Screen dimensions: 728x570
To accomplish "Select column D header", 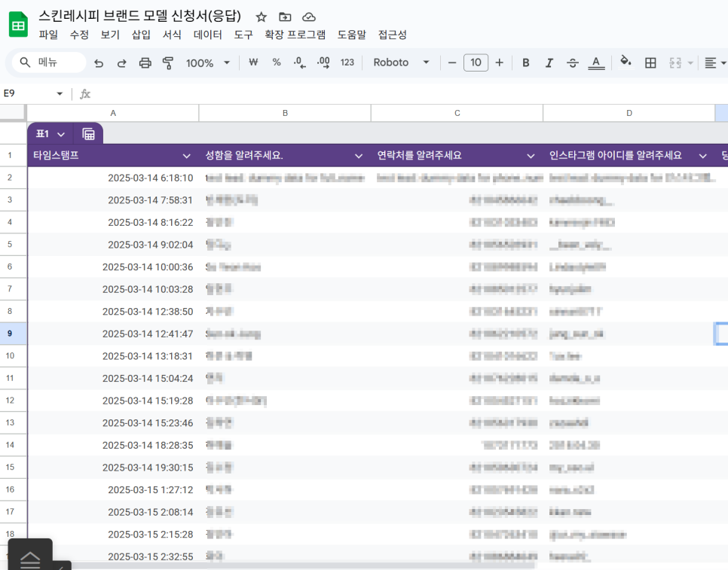I will 629,113.
